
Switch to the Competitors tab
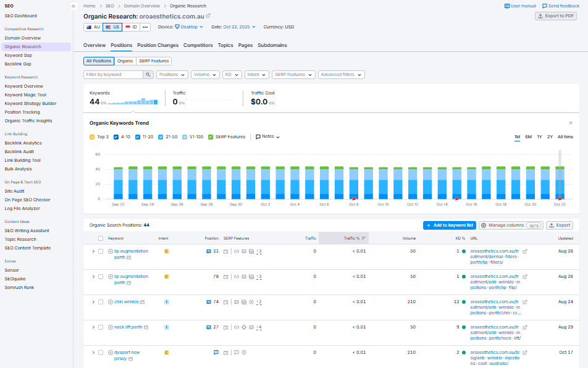point(198,45)
